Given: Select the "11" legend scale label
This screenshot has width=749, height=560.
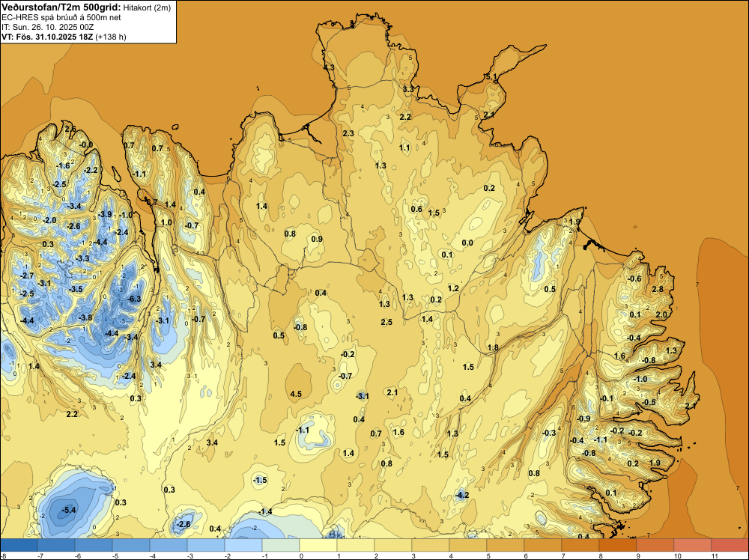Looking at the screenshot, I should click(715, 556).
